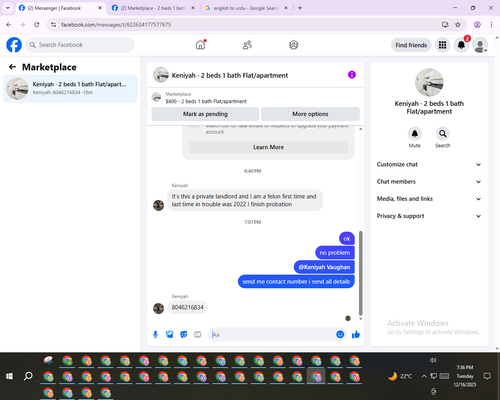The height and width of the screenshot is (400, 500).
Task: Open the listing thumbnail in right panel
Action: [x=429, y=82]
